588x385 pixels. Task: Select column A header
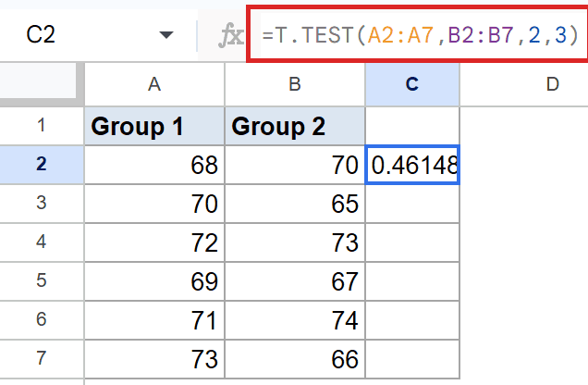[x=154, y=84]
